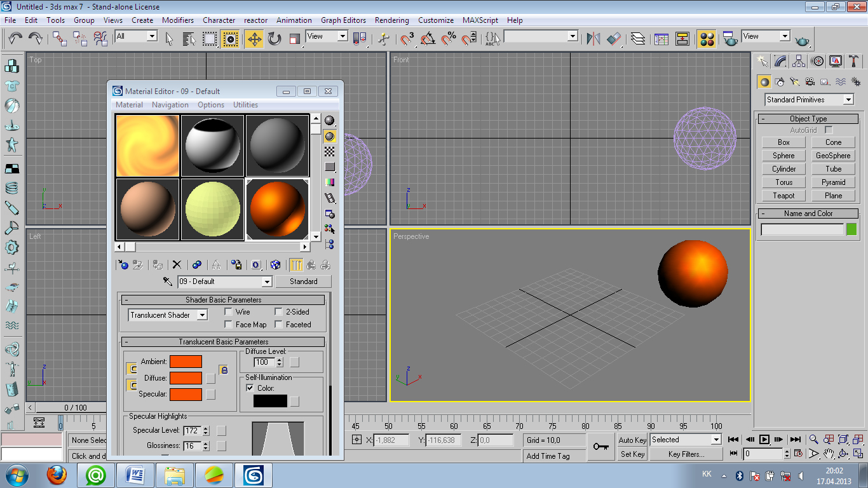Toggle Material Editor background checker icon
Viewport: 868px width, 488px height.
coord(330,151)
